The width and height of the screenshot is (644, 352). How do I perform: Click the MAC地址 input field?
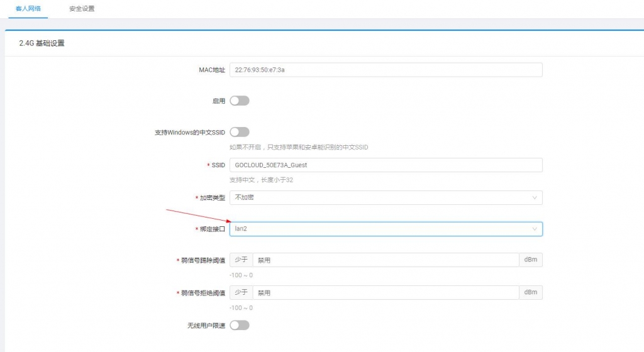(385, 70)
